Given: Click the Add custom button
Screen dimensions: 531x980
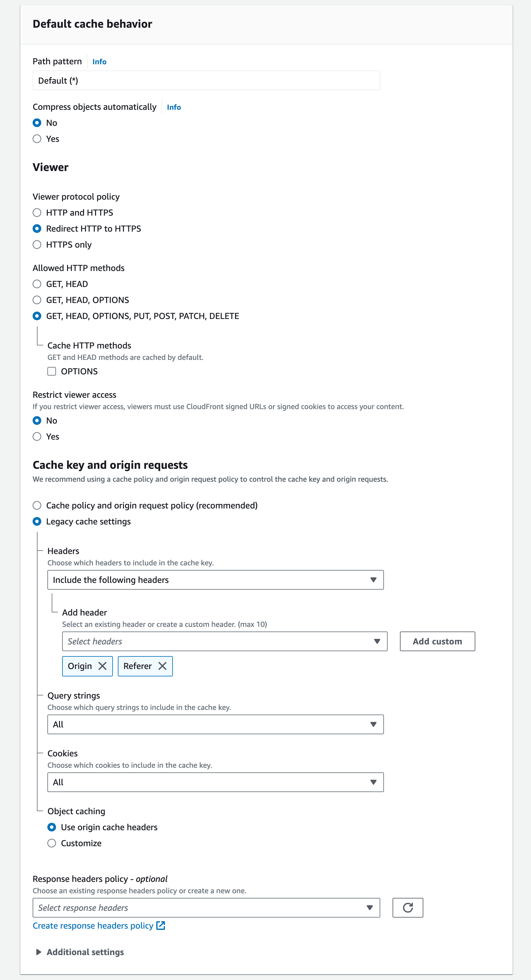Looking at the screenshot, I should [x=437, y=641].
